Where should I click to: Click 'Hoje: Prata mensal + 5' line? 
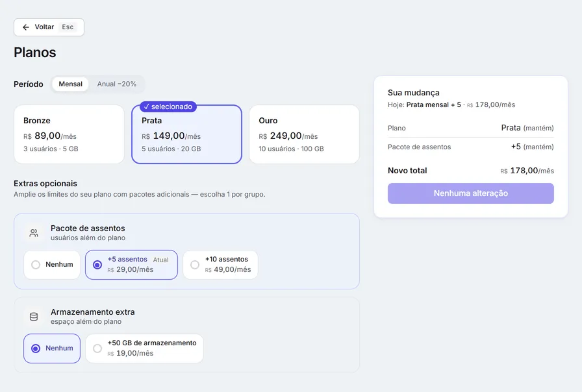coord(451,105)
